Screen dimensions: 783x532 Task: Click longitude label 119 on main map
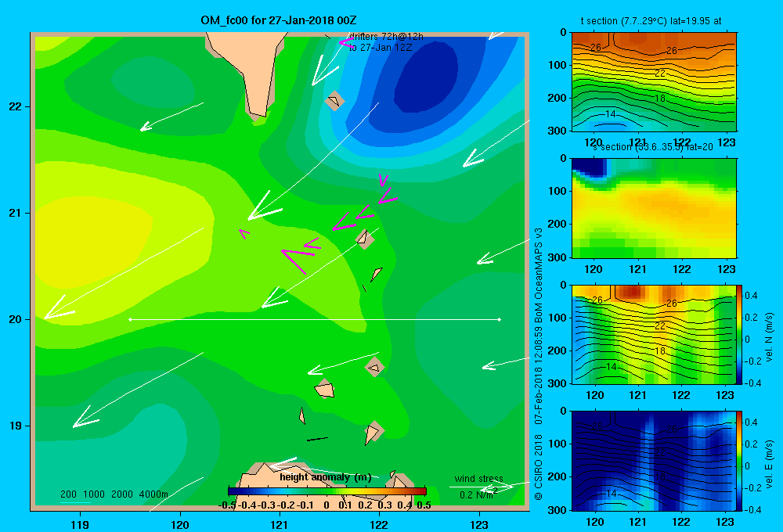click(x=80, y=524)
